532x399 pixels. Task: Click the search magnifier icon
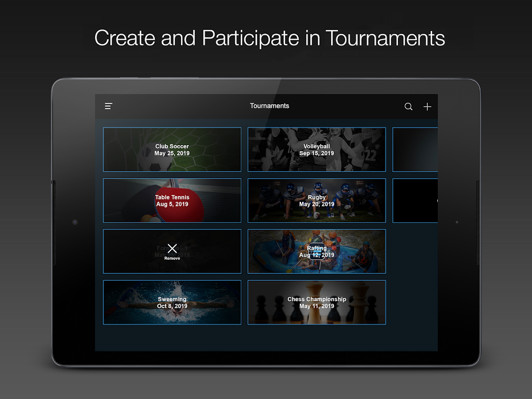point(408,107)
